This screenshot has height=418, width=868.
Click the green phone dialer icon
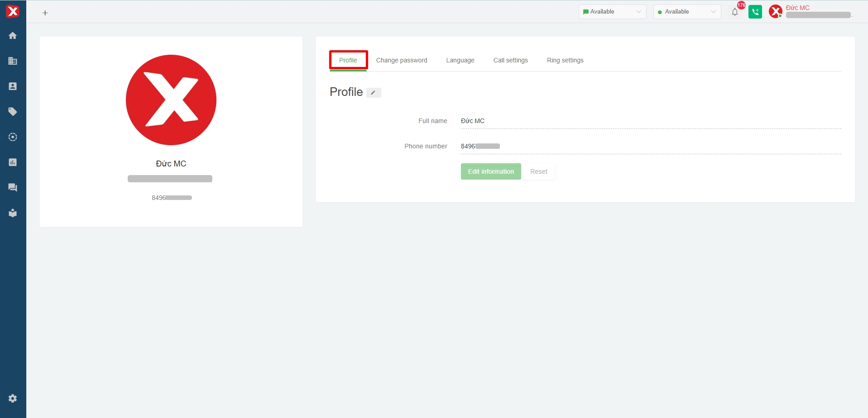[755, 12]
